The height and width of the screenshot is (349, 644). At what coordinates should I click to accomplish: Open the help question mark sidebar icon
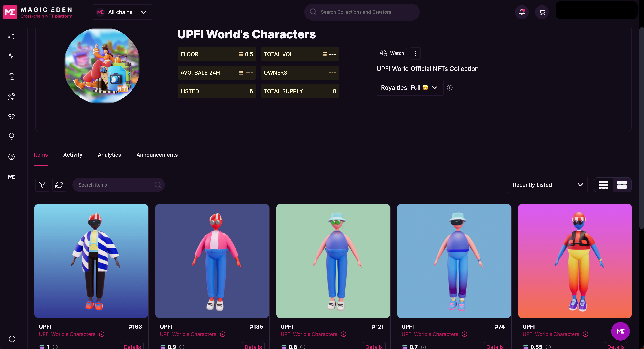(12, 157)
